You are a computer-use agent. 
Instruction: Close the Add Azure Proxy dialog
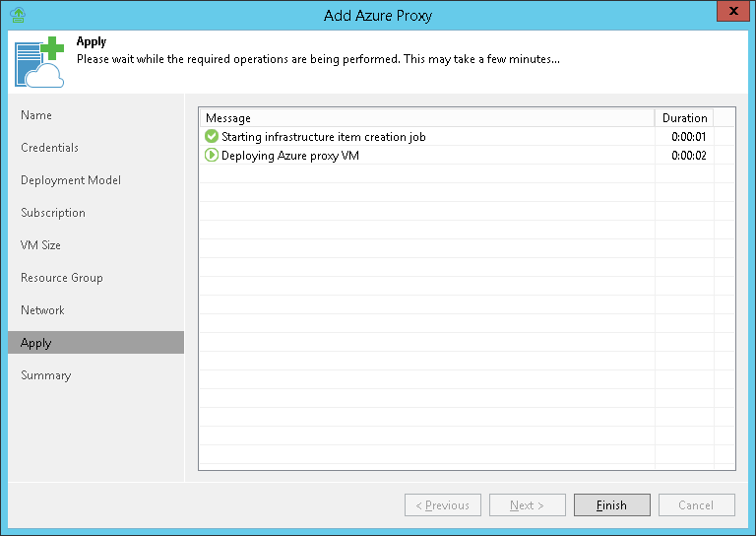click(x=728, y=14)
